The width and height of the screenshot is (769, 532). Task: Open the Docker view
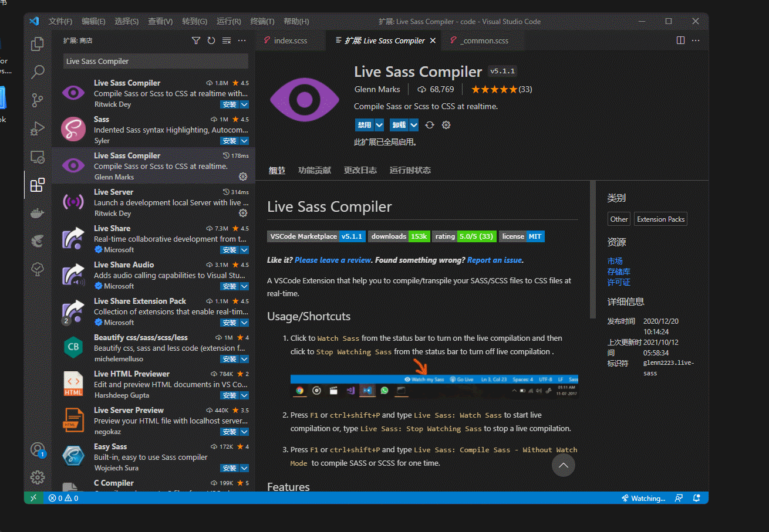pyautogui.click(x=38, y=214)
